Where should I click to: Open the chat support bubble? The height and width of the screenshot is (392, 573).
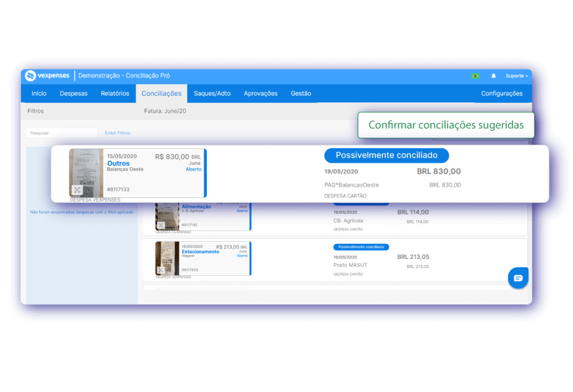click(518, 278)
